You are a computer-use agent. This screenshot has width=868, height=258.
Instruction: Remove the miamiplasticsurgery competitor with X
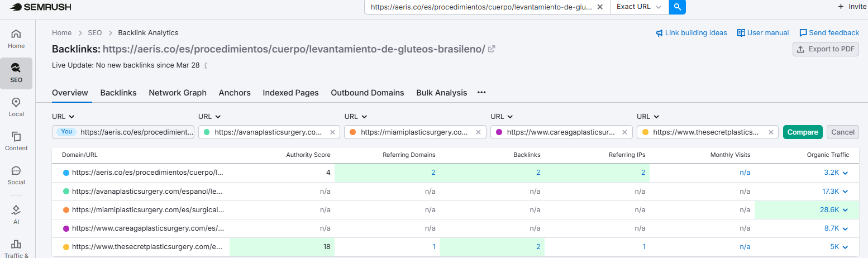[x=479, y=132]
